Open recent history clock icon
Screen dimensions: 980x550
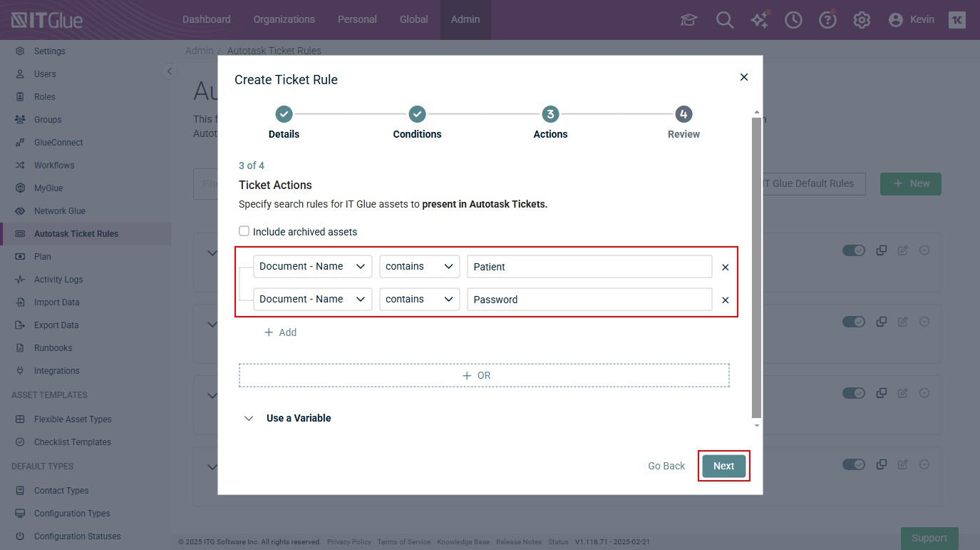[x=793, y=20]
